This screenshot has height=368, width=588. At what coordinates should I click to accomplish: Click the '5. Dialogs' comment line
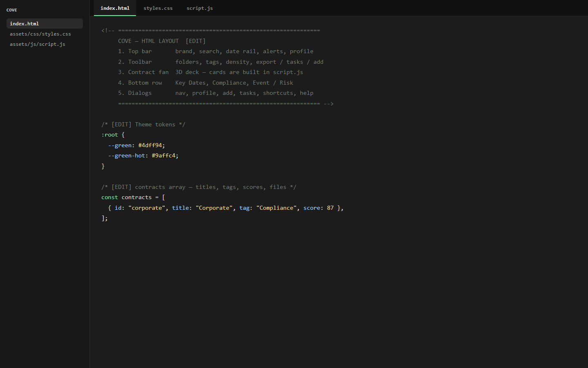[216, 93]
